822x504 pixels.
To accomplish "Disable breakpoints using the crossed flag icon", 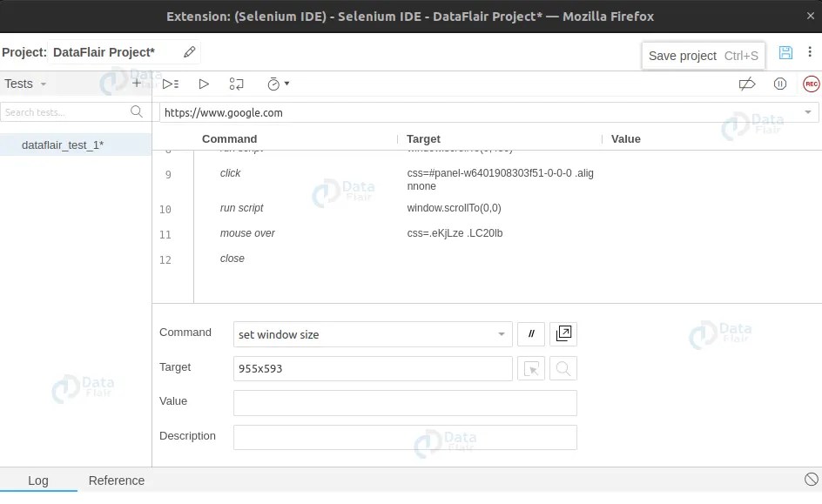I will (x=747, y=84).
